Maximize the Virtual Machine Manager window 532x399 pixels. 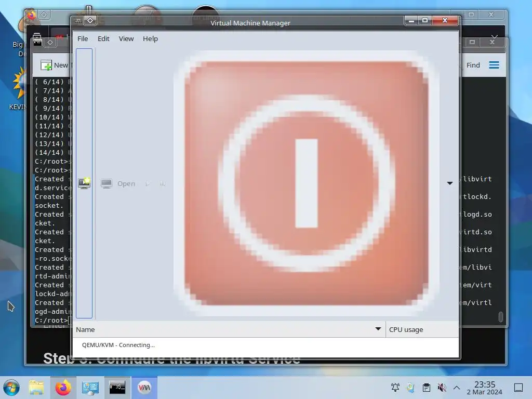point(425,20)
